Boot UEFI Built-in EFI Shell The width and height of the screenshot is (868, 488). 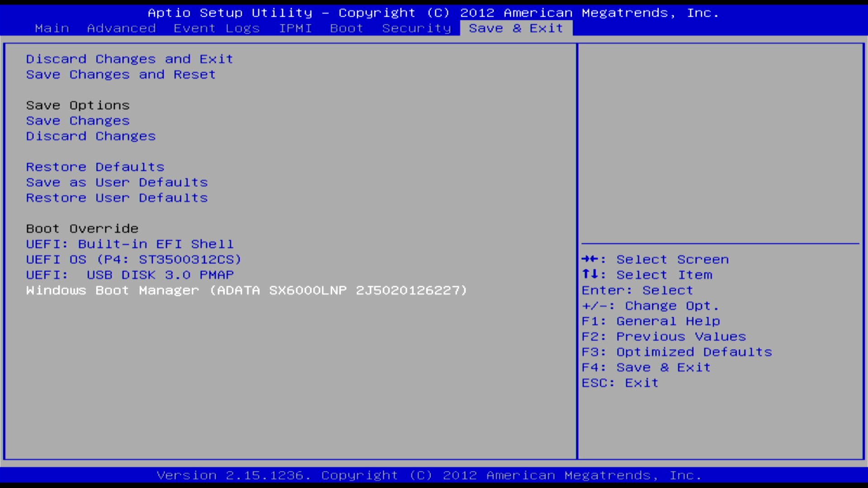(x=130, y=244)
